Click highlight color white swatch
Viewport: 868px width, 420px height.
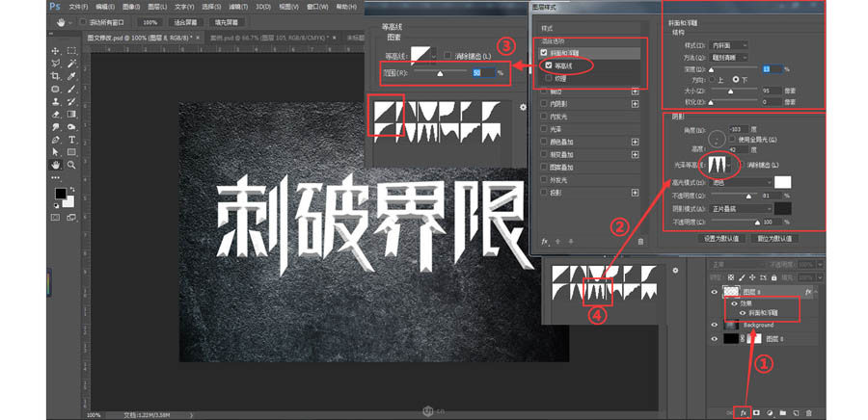point(783,182)
